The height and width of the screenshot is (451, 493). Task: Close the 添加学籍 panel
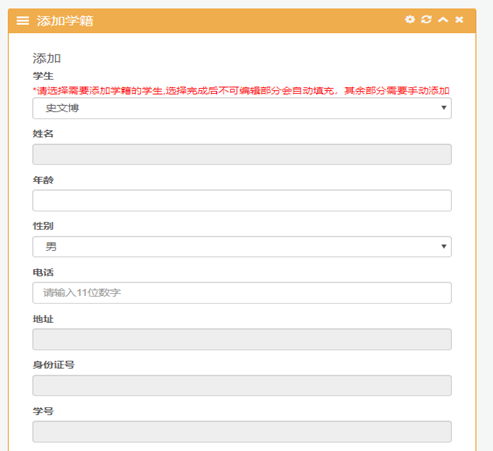(459, 20)
